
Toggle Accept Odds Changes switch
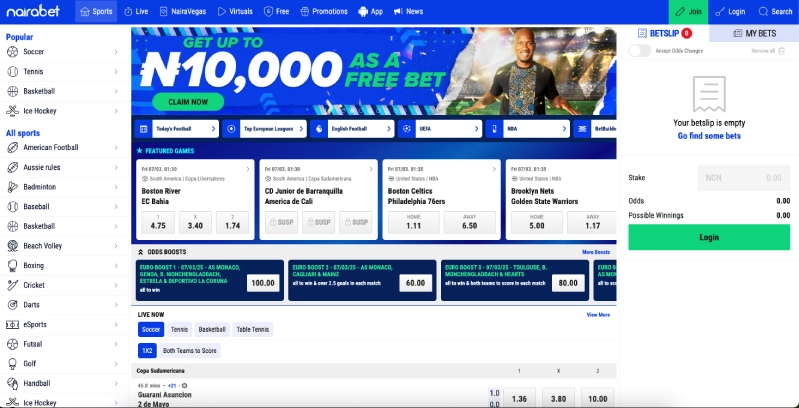pos(640,51)
